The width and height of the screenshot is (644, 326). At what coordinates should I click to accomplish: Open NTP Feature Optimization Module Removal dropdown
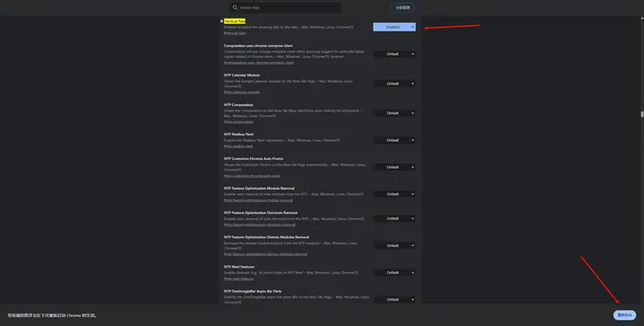pos(394,194)
